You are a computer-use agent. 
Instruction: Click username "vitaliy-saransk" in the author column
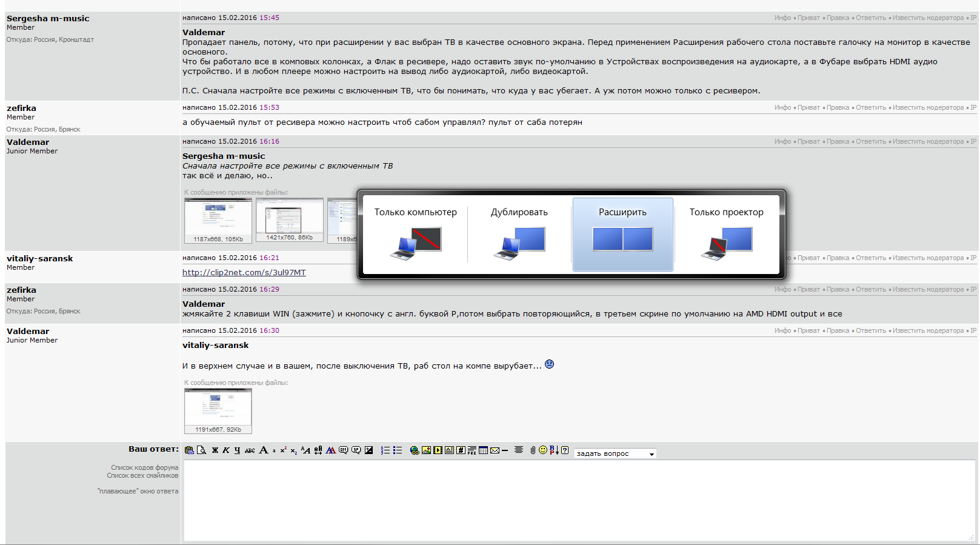click(x=39, y=258)
